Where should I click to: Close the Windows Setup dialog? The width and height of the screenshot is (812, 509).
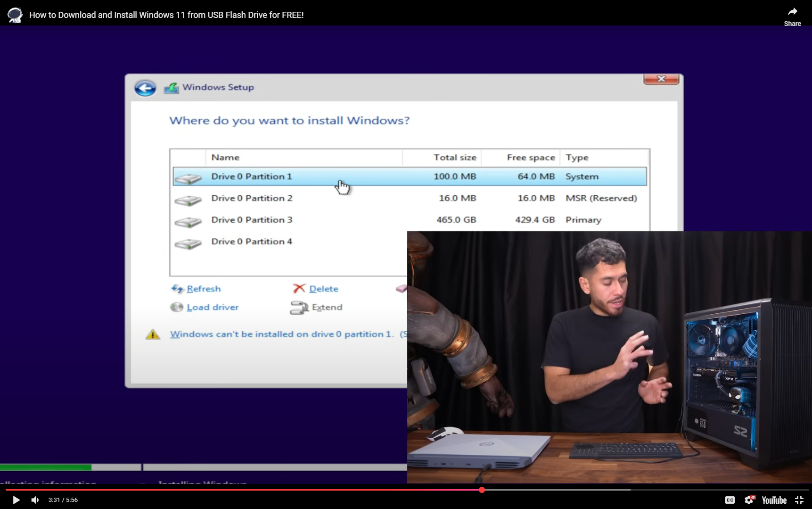point(661,79)
